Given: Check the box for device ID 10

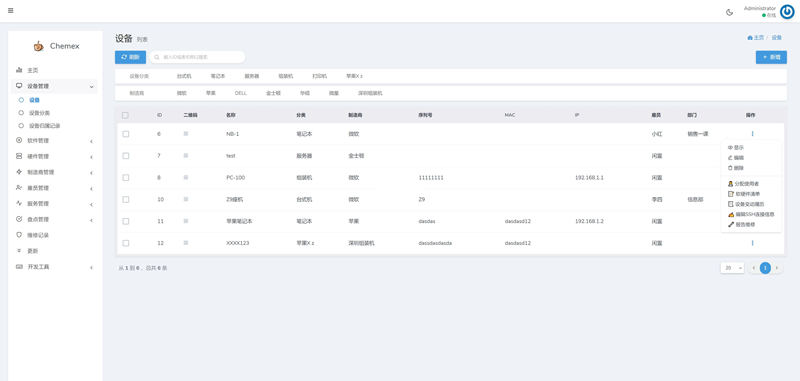Looking at the screenshot, I should point(126,199).
